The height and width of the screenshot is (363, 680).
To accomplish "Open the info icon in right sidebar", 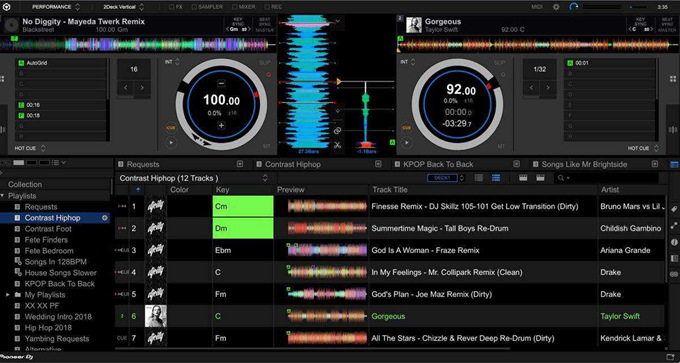I will [674, 242].
